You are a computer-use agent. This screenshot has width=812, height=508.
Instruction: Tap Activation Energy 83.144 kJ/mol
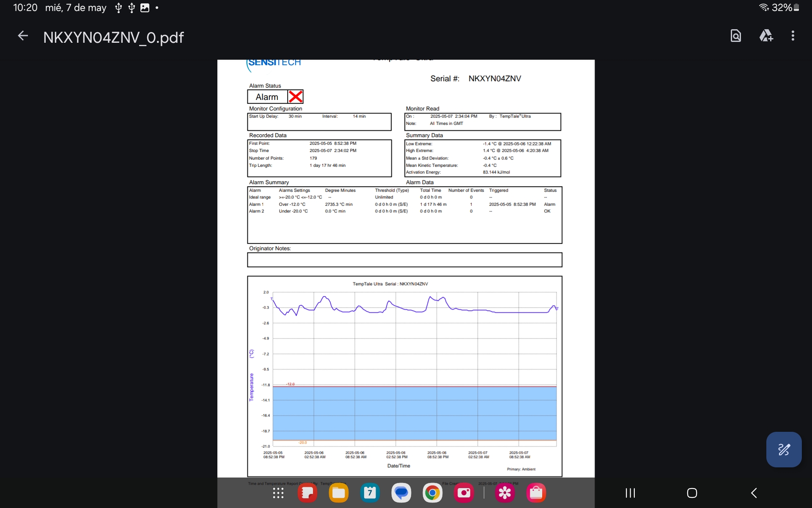click(496, 172)
